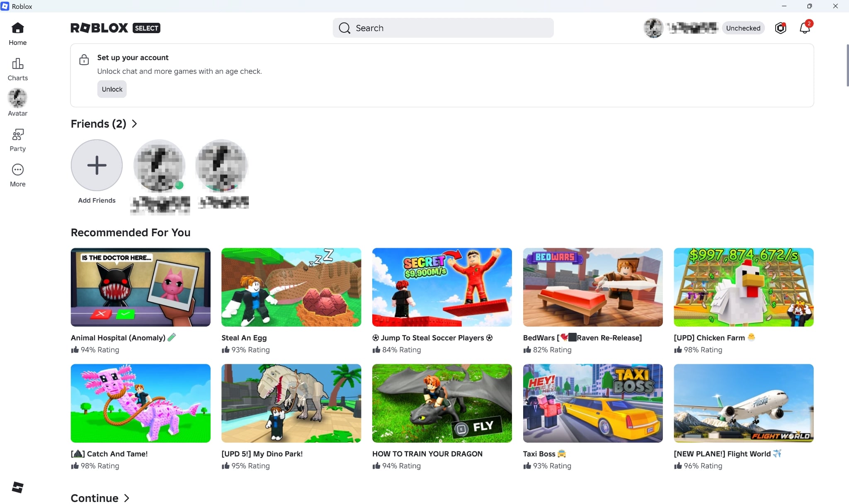
Task: Click the 'Animal Hospital (Anomaly)' title text
Action: [x=124, y=338]
